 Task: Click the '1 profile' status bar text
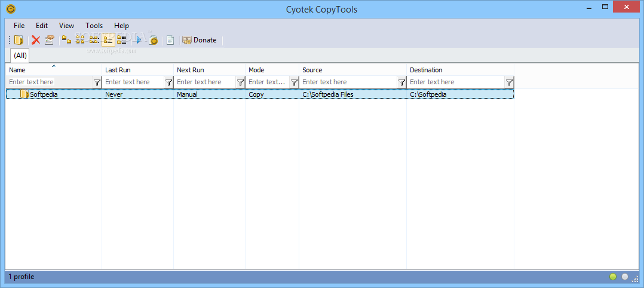[22, 277]
